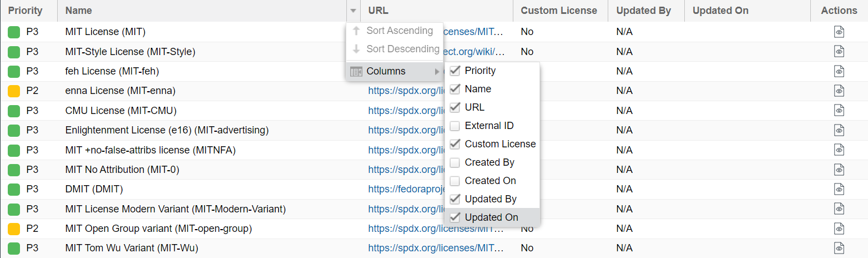Toggle the Updated On column checkbox
Viewport: 868px width, 258px height.
(x=455, y=217)
